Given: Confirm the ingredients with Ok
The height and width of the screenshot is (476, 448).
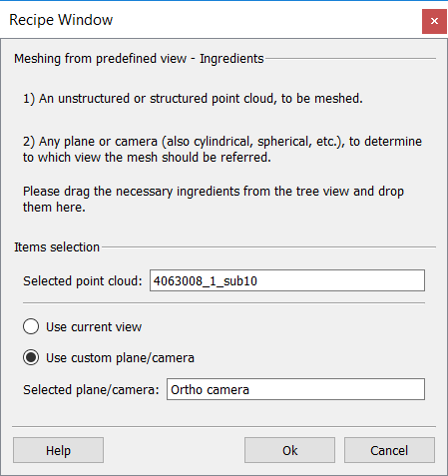Looking at the screenshot, I should coord(289,450).
